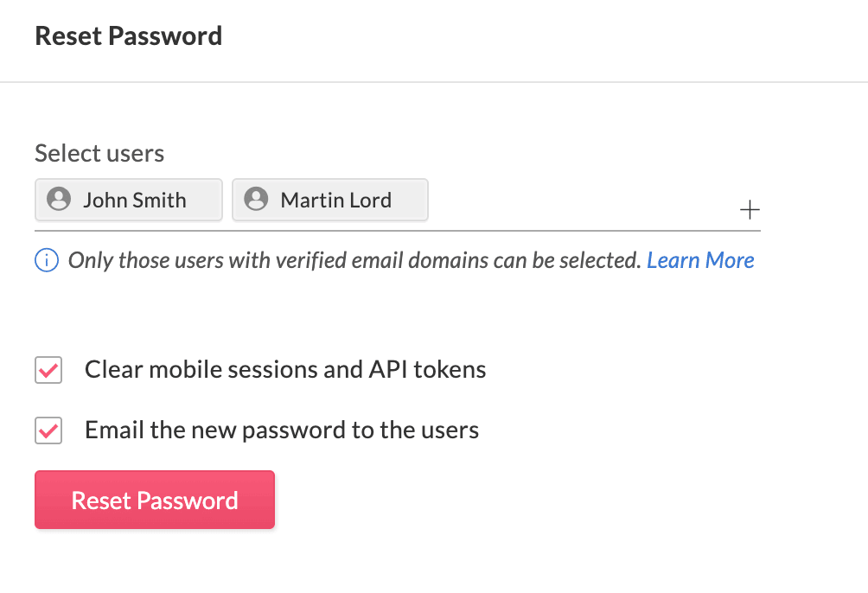Click the divider line below the heading

pos(434,82)
